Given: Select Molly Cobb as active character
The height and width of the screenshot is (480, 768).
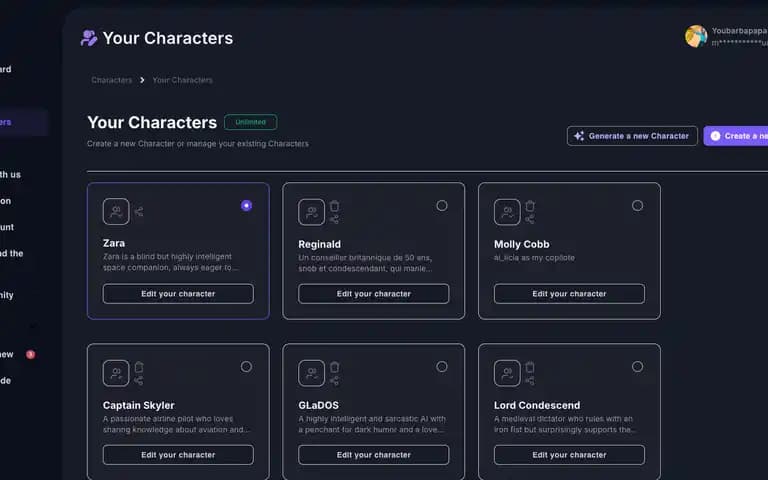Looking at the screenshot, I should coord(637,206).
